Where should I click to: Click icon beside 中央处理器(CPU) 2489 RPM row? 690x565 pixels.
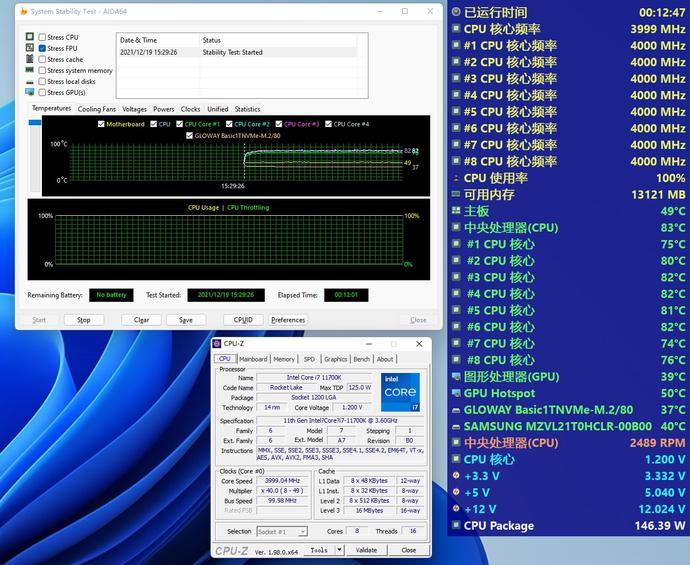[456, 443]
